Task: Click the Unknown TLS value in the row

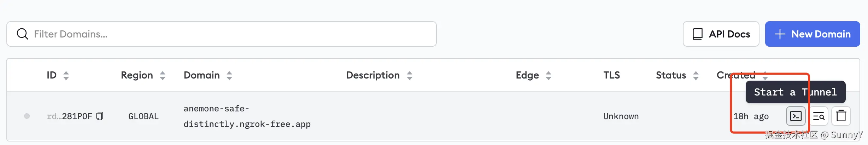Action: (x=621, y=116)
